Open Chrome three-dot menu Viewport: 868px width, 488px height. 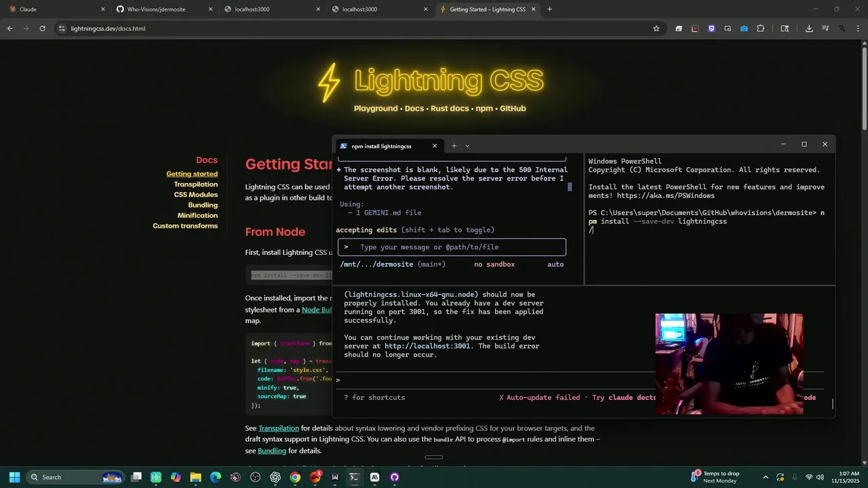point(858,28)
